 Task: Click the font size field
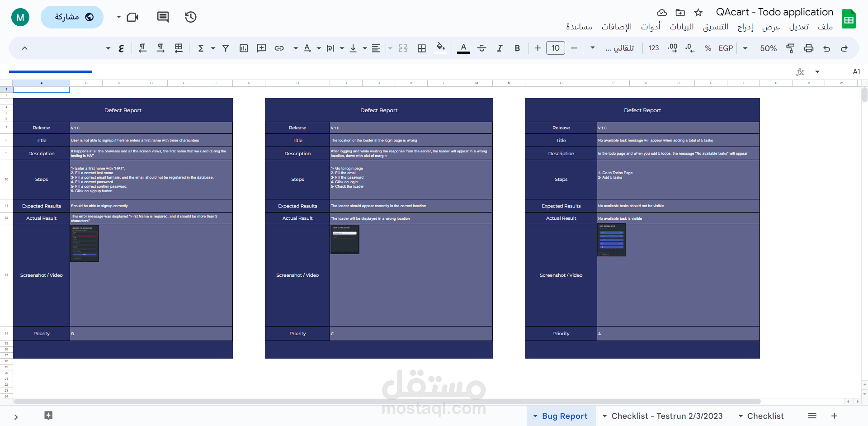point(556,48)
